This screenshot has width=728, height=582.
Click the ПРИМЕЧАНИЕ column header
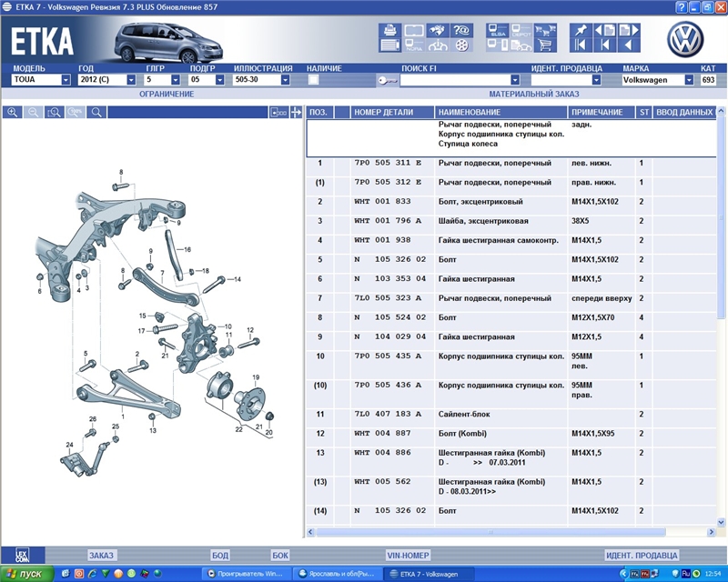tap(602, 112)
